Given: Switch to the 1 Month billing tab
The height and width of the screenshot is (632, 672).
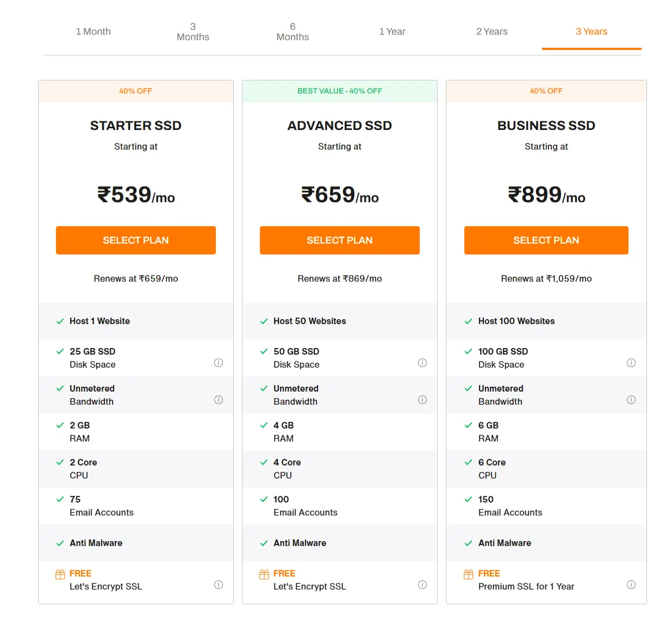Looking at the screenshot, I should click(x=93, y=32).
